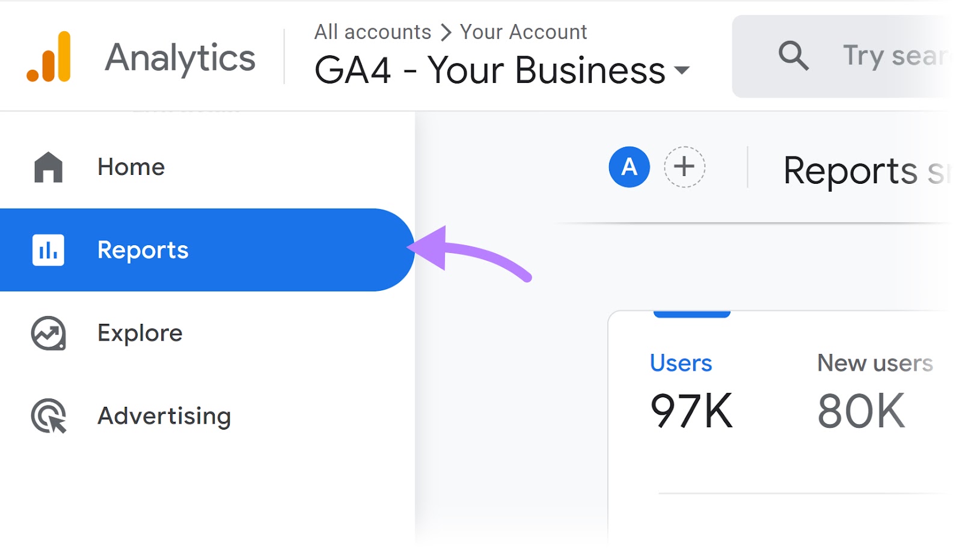The height and width of the screenshot is (560, 962).
Task: Open Your Account from the breadcrumb
Action: [522, 32]
